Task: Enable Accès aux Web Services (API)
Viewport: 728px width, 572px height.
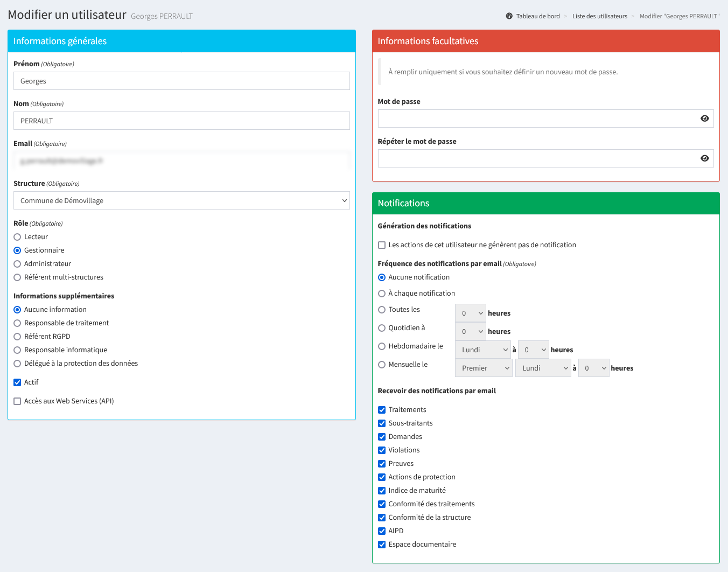Action: point(17,401)
